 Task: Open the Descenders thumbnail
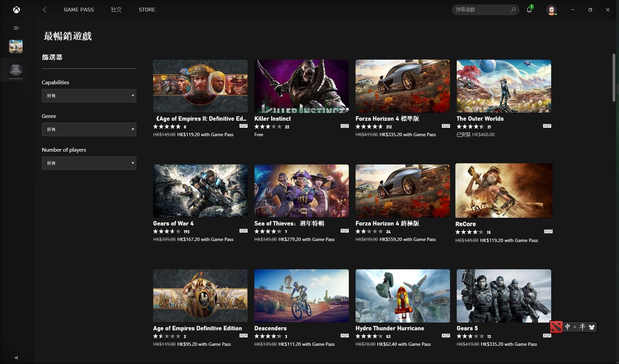tap(302, 296)
